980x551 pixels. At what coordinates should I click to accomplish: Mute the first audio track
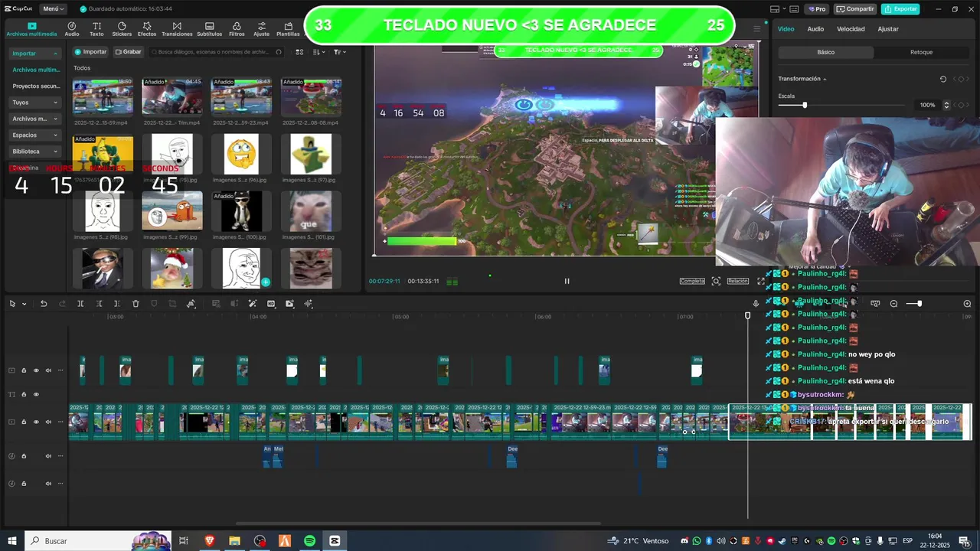coord(48,456)
